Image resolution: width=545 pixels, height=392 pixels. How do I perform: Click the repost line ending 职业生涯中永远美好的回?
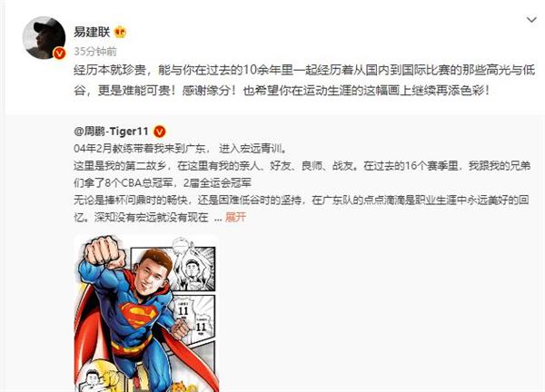(x=302, y=201)
